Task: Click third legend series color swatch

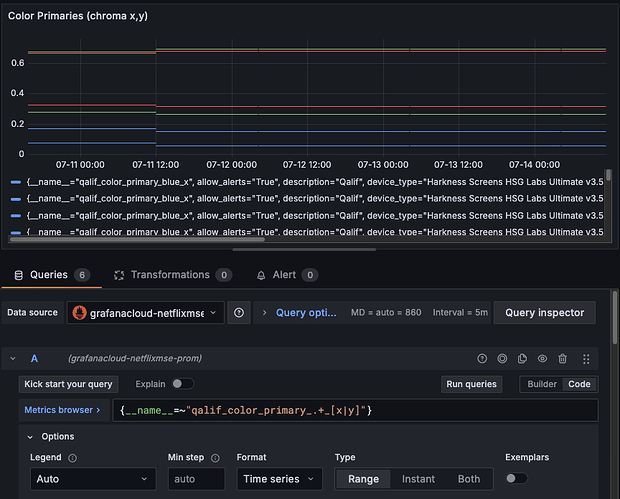Action: [16, 216]
